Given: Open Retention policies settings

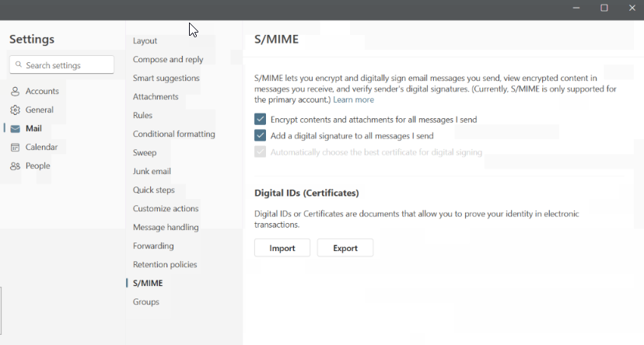Looking at the screenshot, I should (165, 265).
